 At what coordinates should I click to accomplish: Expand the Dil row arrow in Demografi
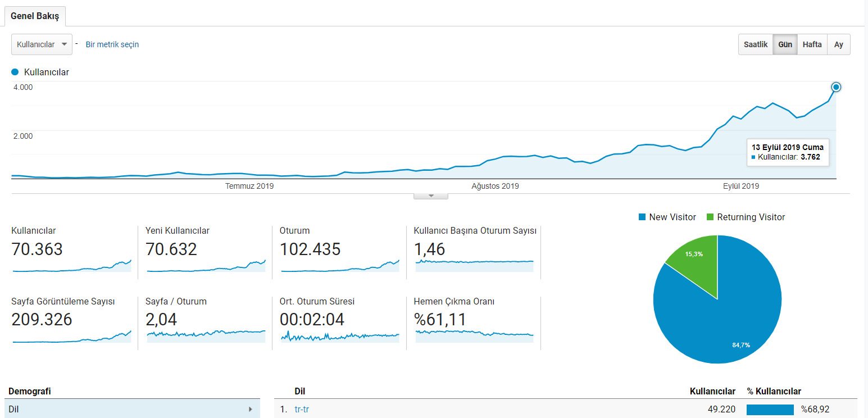tap(251, 409)
